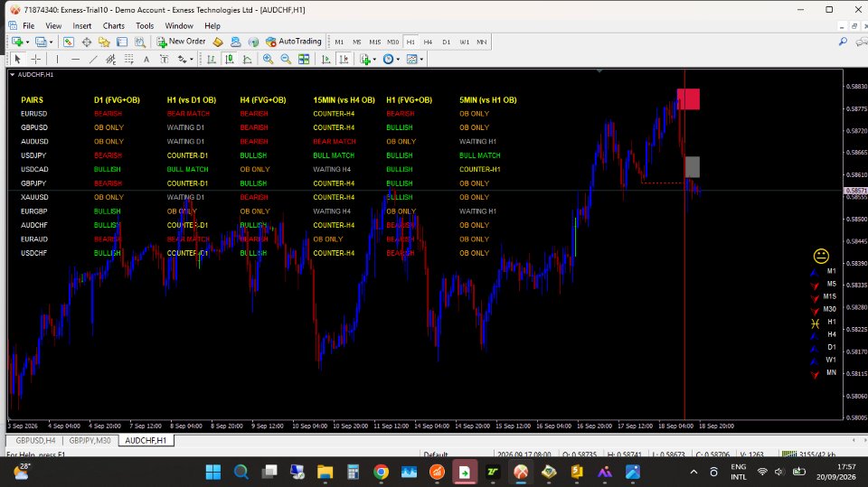The width and height of the screenshot is (868, 487).
Task: Click the smiley face indicator on chart
Action: pos(821,256)
